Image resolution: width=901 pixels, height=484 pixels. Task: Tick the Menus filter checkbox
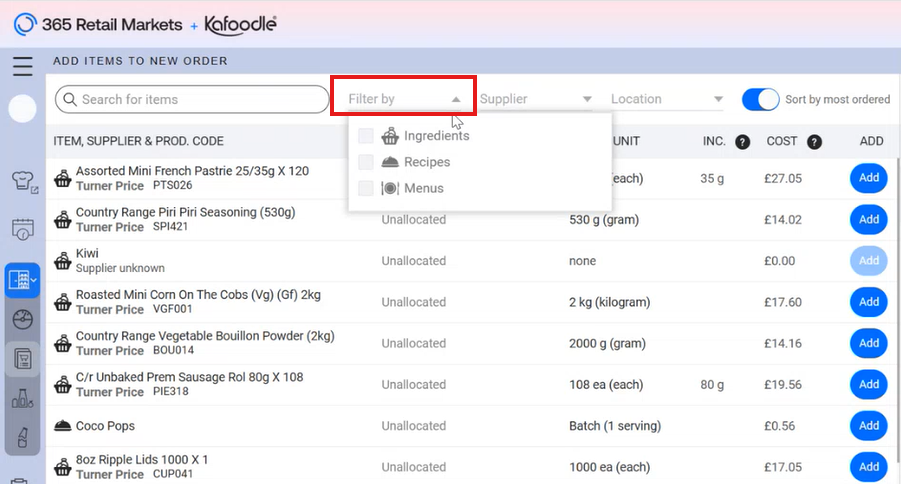point(365,188)
